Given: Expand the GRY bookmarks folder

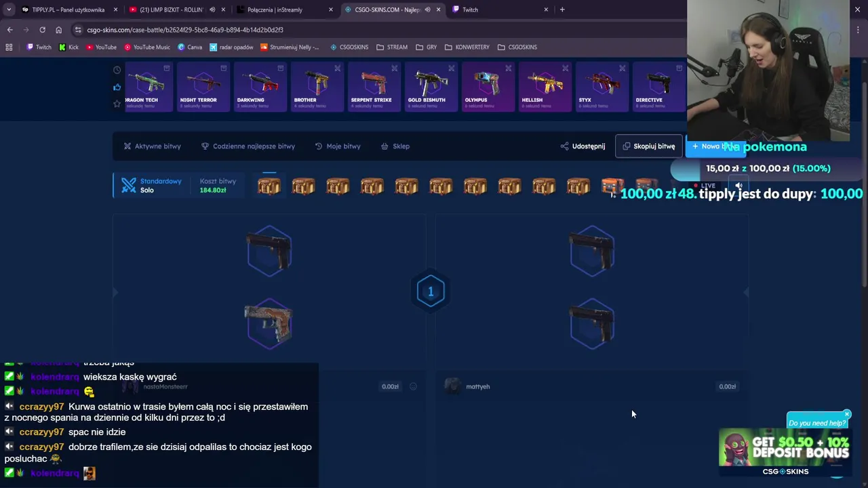Looking at the screenshot, I should pos(426,47).
